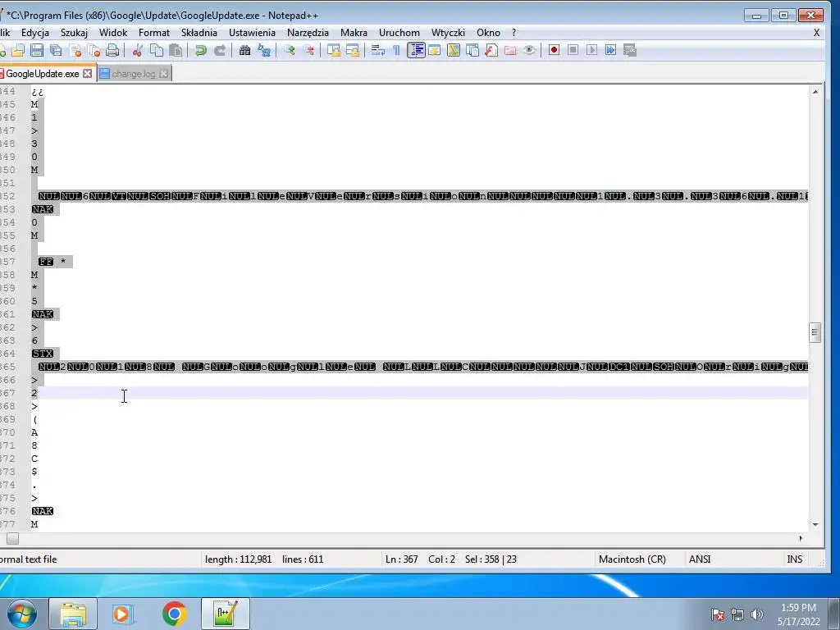Open the Szukaj menu
The width and height of the screenshot is (840, 630).
coord(74,33)
